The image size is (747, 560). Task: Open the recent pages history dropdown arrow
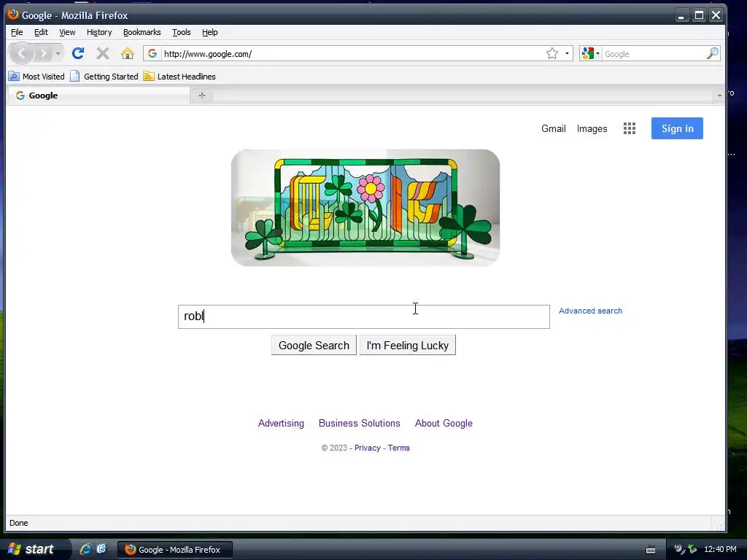tap(58, 53)
